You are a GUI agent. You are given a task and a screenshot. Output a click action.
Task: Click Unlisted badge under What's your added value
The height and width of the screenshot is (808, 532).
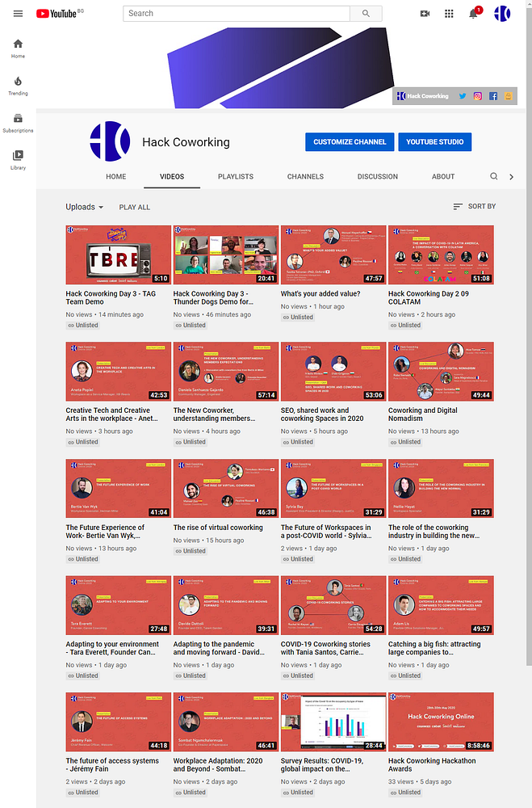(298, 318)
